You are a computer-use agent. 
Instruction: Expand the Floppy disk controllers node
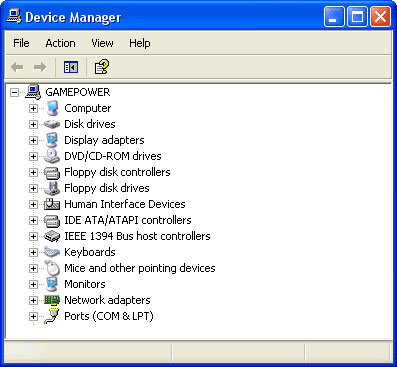[x=33, y=172]
